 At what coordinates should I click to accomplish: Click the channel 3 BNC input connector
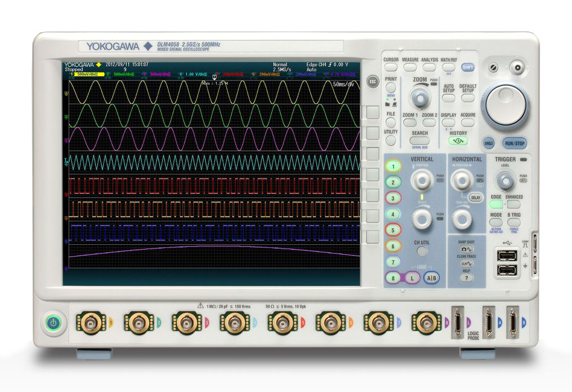(x=187, y=323)
